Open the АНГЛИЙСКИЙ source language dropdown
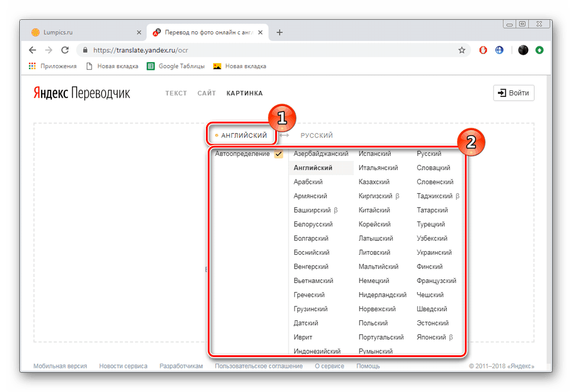 [241, 135]
